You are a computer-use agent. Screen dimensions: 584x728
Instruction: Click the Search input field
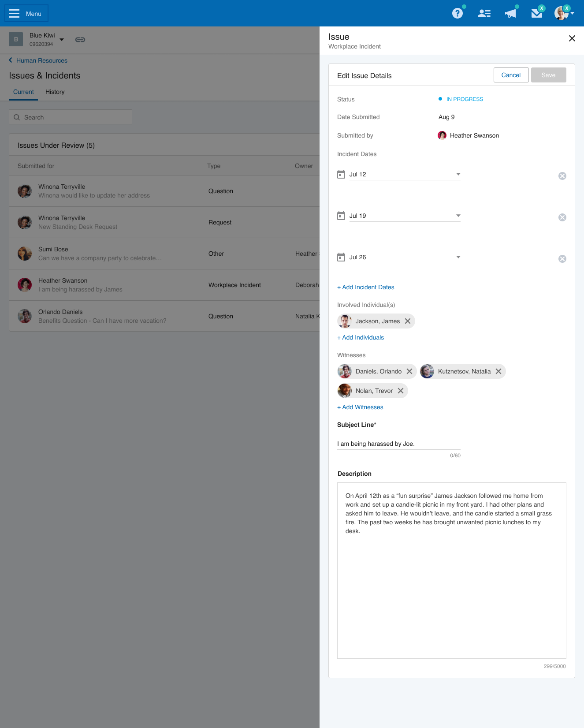(x=71, y=117)
